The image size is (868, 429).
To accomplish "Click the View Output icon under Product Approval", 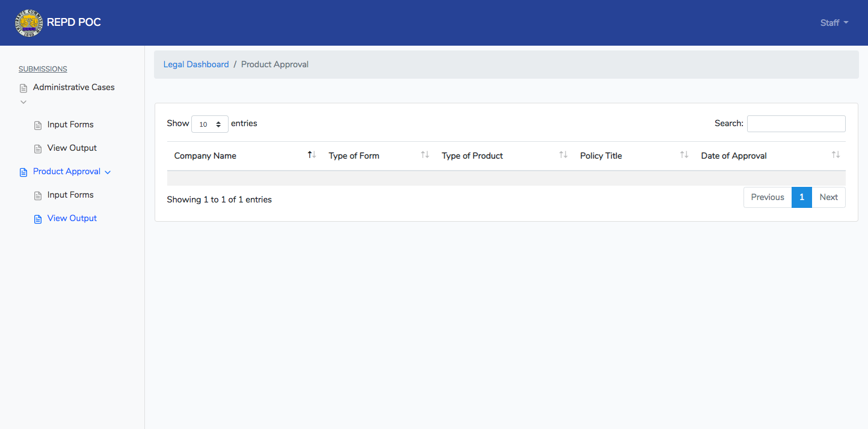I will [38, 219].
